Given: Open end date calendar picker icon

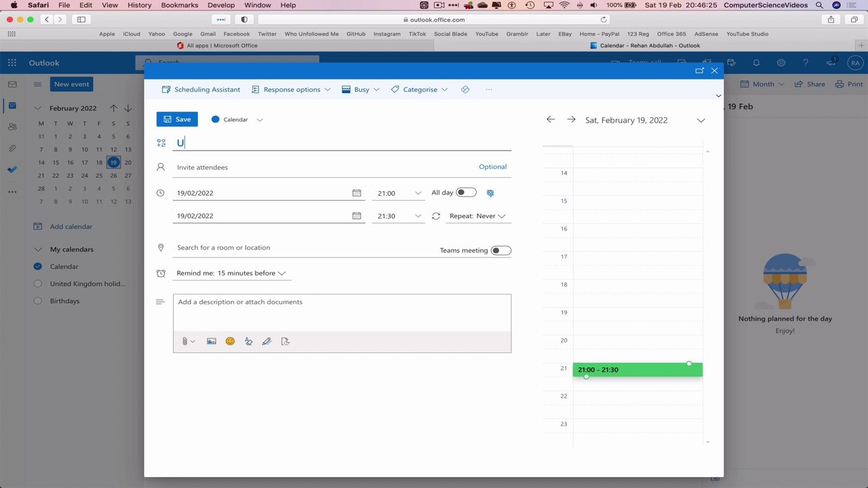Looking at the screenshot, I should [x=357, y=216].
